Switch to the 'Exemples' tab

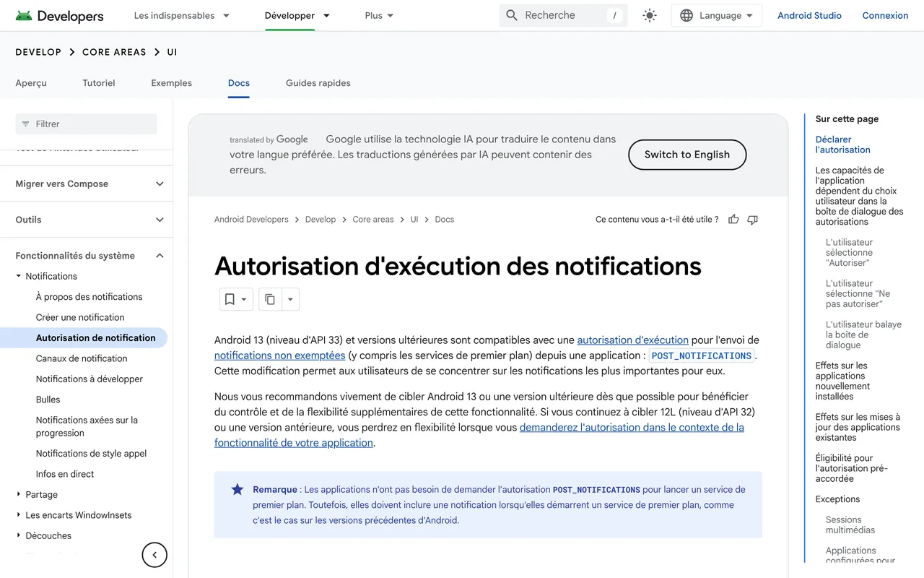pyautogui.click(x=171, y=83)
